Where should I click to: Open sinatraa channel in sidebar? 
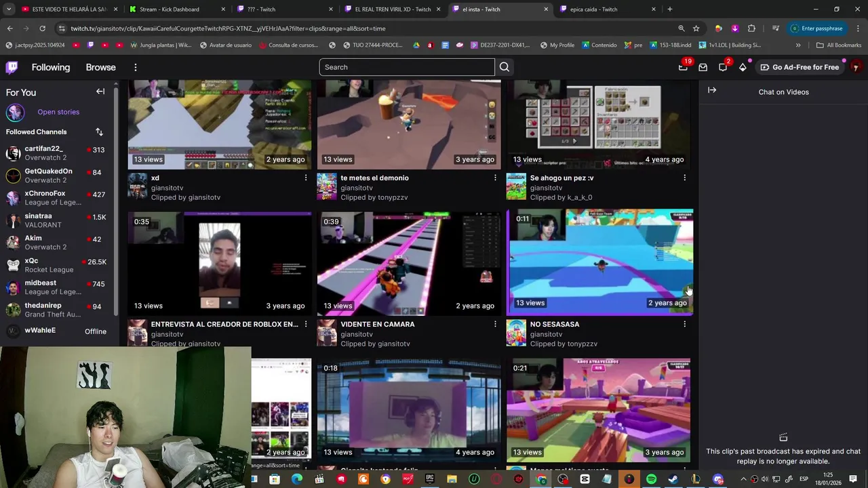click(58, 220)
